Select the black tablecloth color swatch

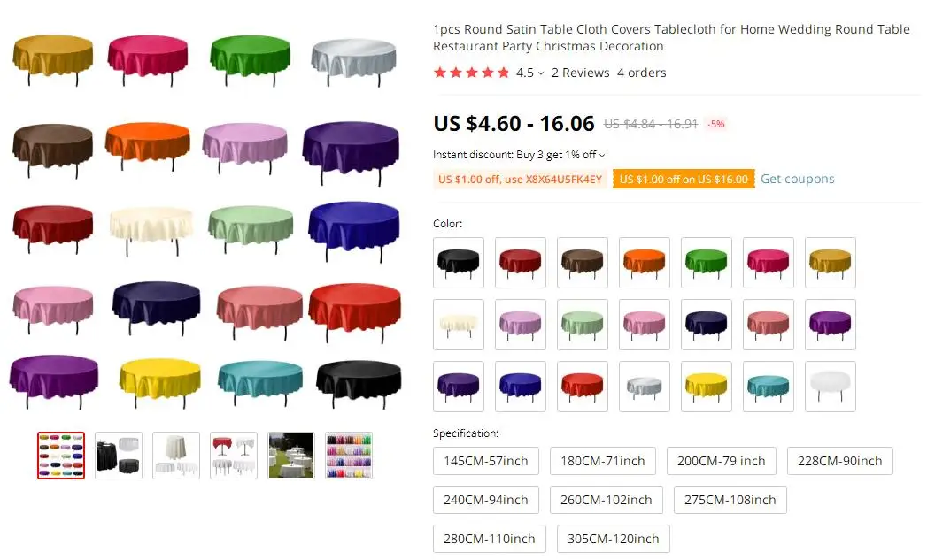pyautogui.click(x=458, y=263)
